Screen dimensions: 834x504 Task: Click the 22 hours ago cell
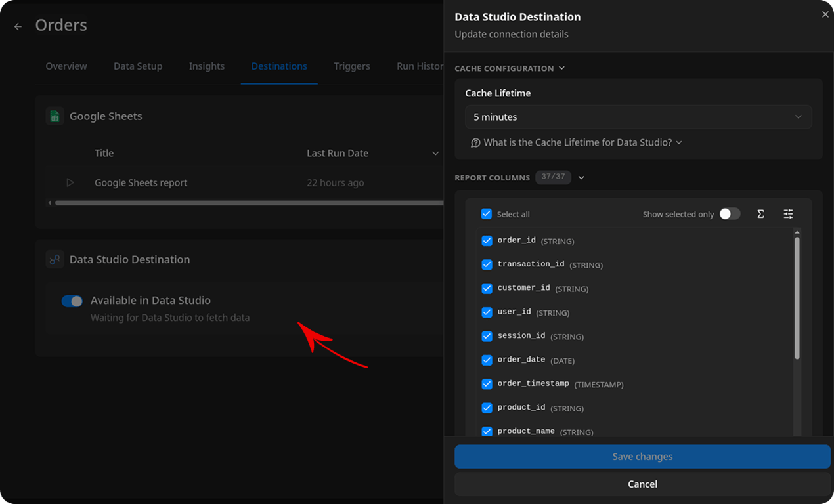(x=336, y=183)
